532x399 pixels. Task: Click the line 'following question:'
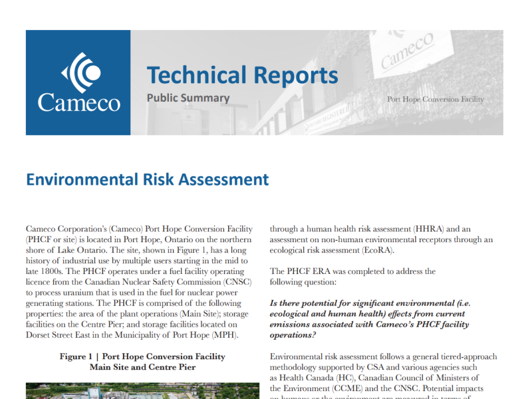303,282
